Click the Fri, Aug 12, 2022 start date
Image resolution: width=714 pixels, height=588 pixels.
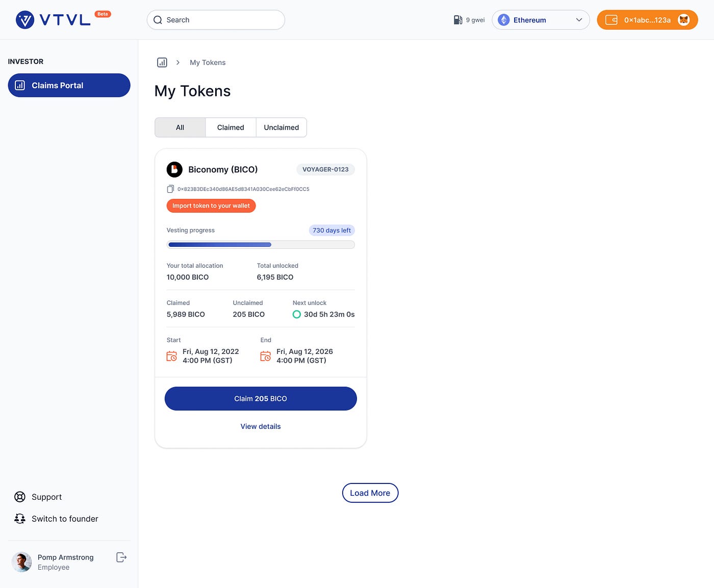pyautogui.click(x=211, y=351)
